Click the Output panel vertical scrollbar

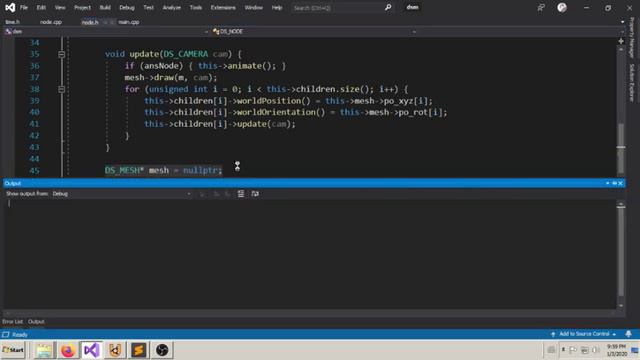621,252
